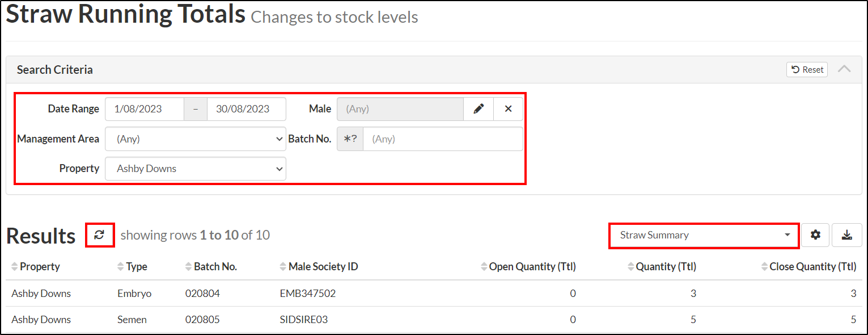The image size is (868, 335).
Task: Open the Property dropdown showing Ashby Downs
Action: (196, 169)
